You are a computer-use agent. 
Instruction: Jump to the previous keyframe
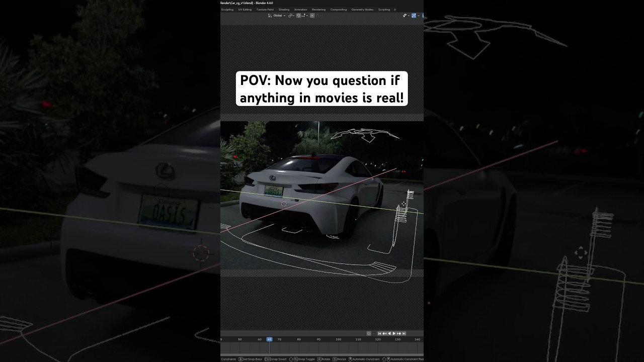click(x=384, y=333)
